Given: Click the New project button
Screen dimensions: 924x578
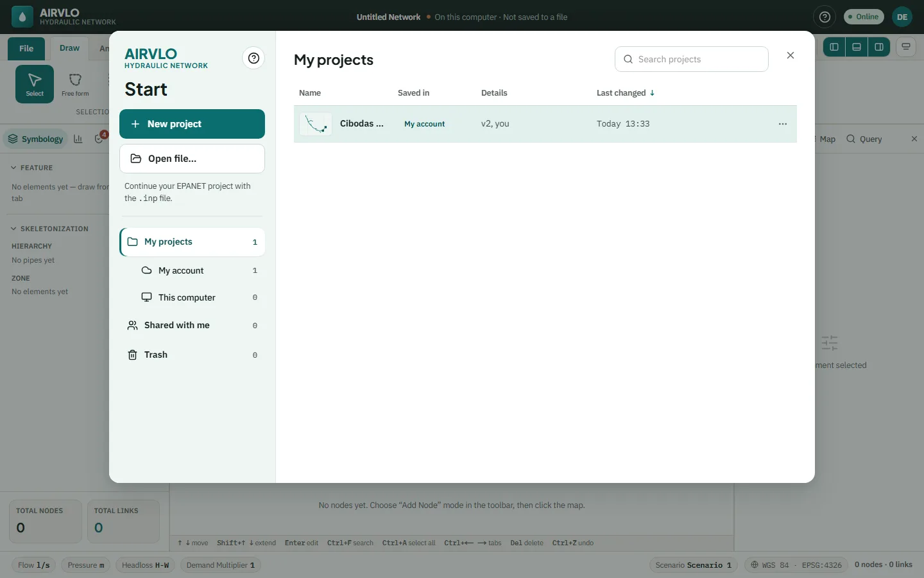Looking at the screenshot, I should pyautogui.click(x=192, y=124).
